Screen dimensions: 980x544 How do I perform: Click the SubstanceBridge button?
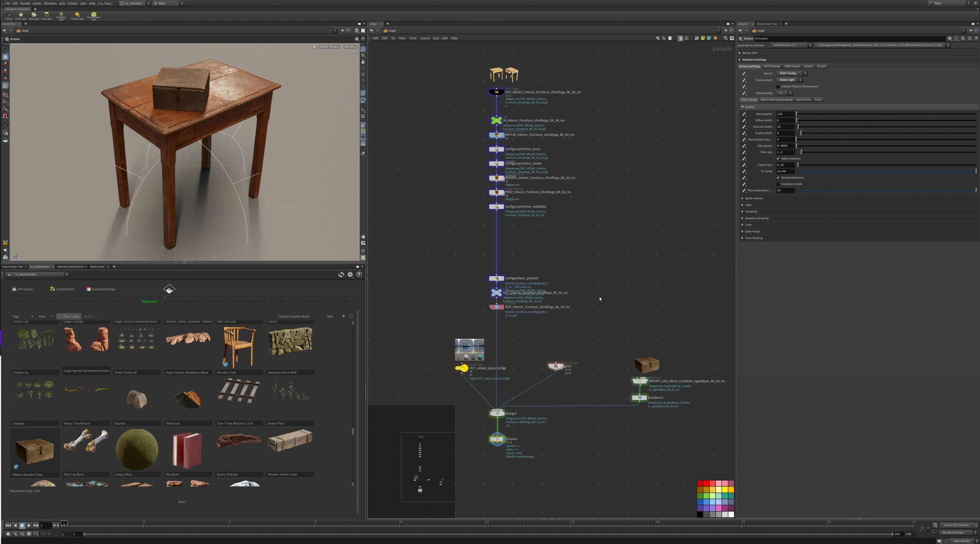(x=101, y=289)
